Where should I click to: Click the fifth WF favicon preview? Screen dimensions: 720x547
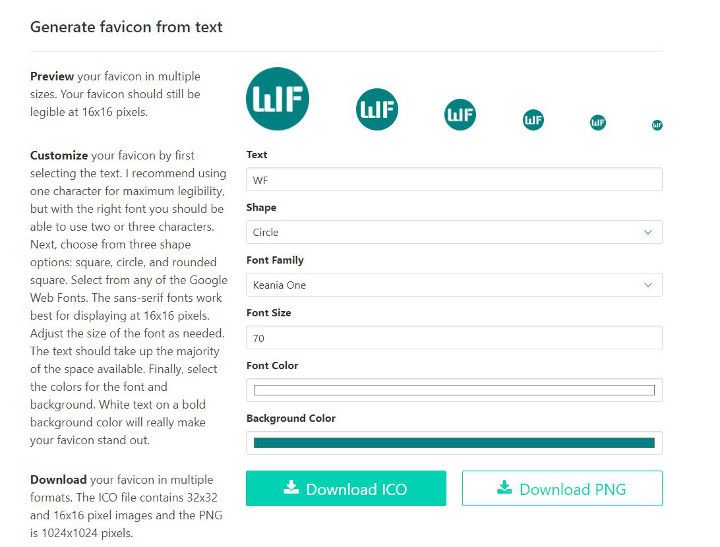point(598,122)
